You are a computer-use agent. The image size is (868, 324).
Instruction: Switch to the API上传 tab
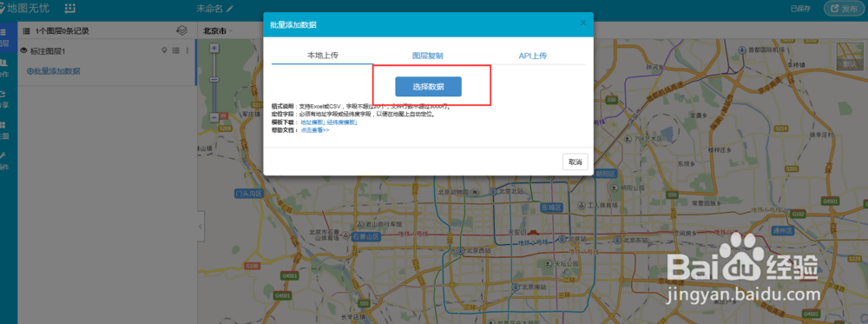(x=533, y=56)
